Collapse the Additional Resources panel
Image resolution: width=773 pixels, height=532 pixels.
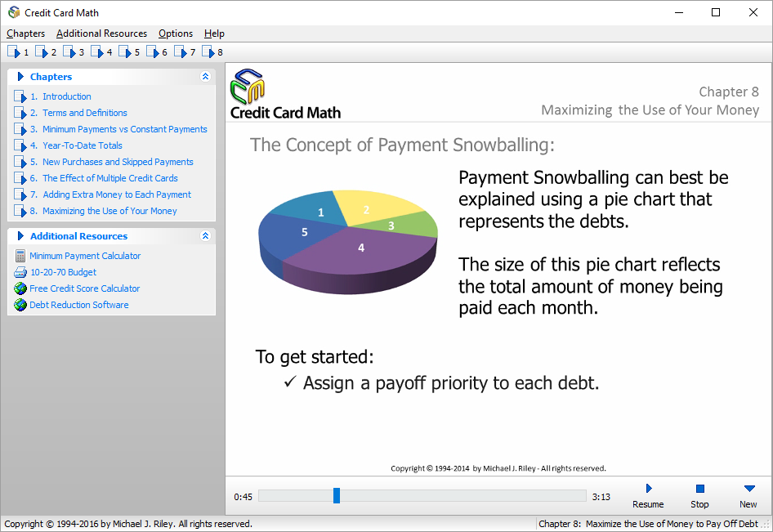point(206,235)
